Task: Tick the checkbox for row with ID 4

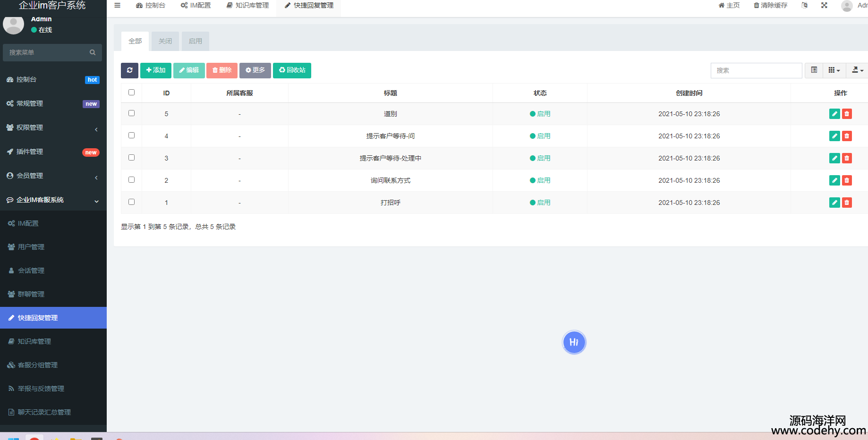Action: 132,135
